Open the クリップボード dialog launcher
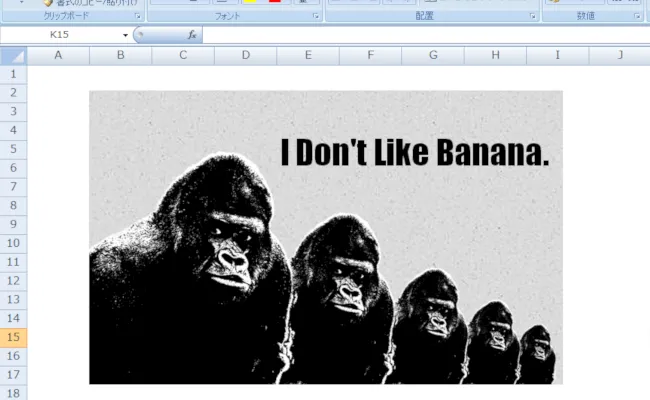Screen dimensions: 650x400 [x=137, y=17]
